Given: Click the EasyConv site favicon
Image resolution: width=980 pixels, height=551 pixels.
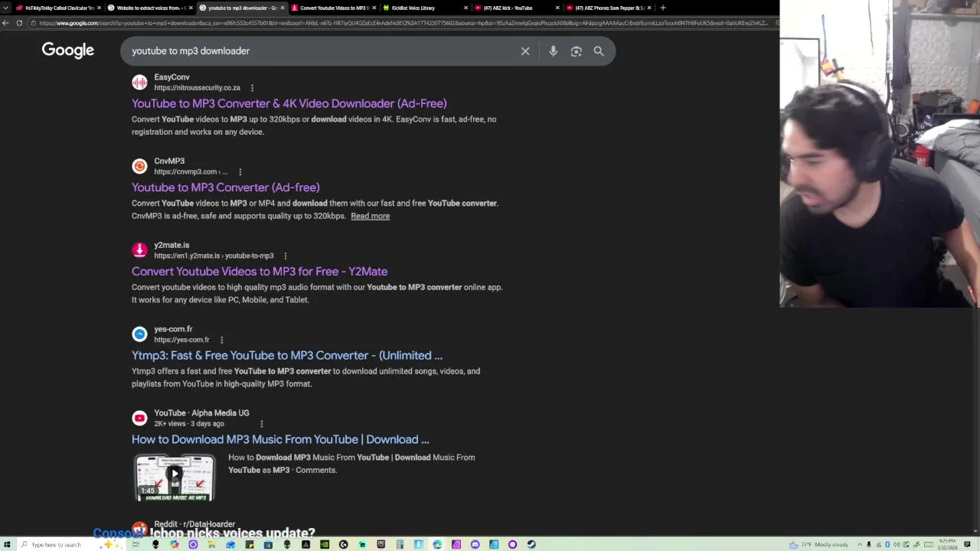Looking at the screenshot, I should click(139, 82).
